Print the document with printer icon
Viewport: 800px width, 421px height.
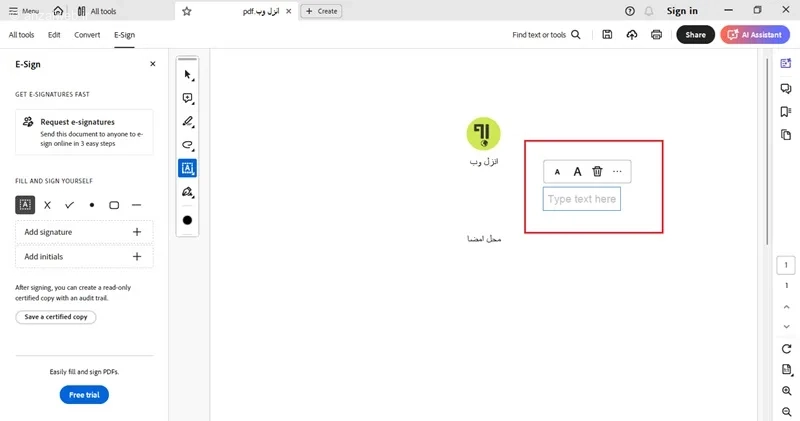click(x=657, y=35)
